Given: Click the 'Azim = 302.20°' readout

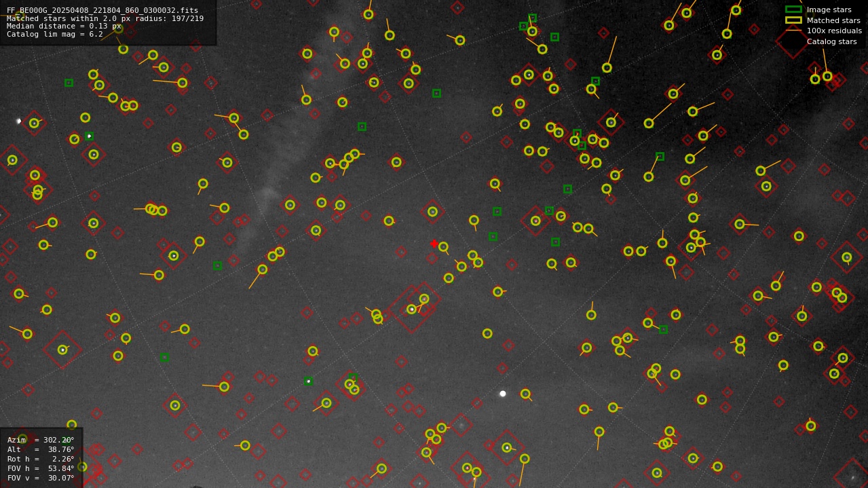Looking at the screenshot, I should click(x=41, y=440).
